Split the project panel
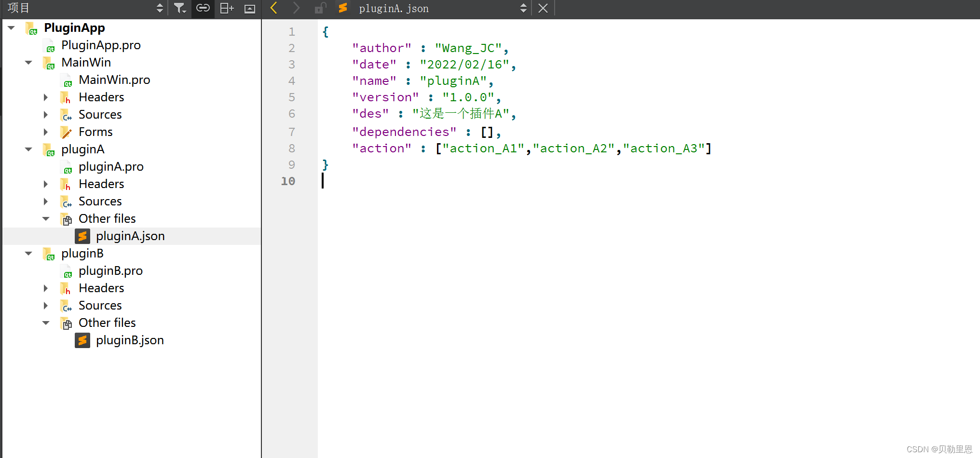 tap(227, 8)
